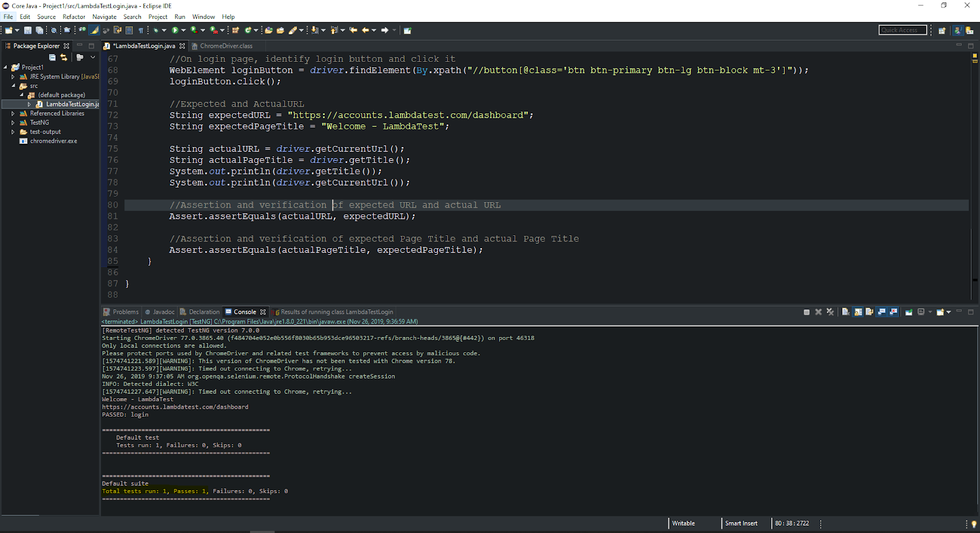
Task: Click the Open Type toolbar icon
Action: [x=268, y=30]
